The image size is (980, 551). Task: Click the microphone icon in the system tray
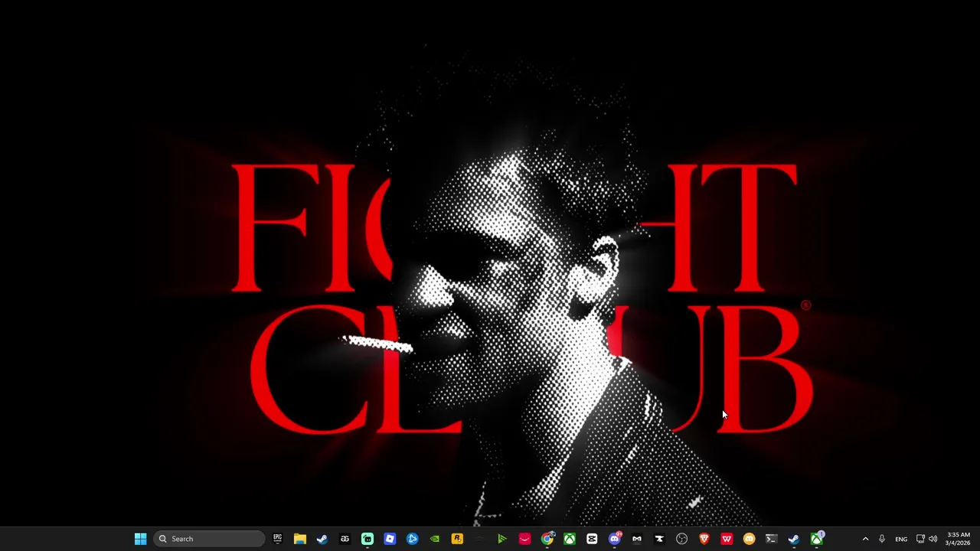coord(882,539)
